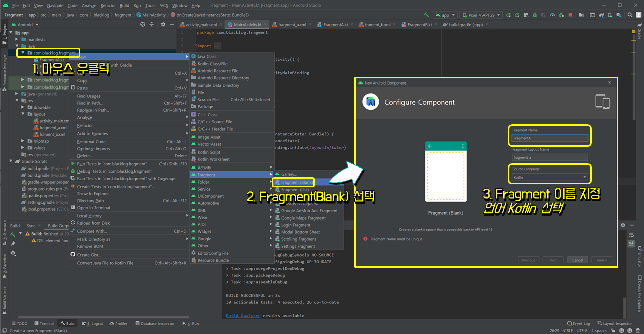Click the red Stop square icon
644x334 pixels.
click(x=570, y=15)
